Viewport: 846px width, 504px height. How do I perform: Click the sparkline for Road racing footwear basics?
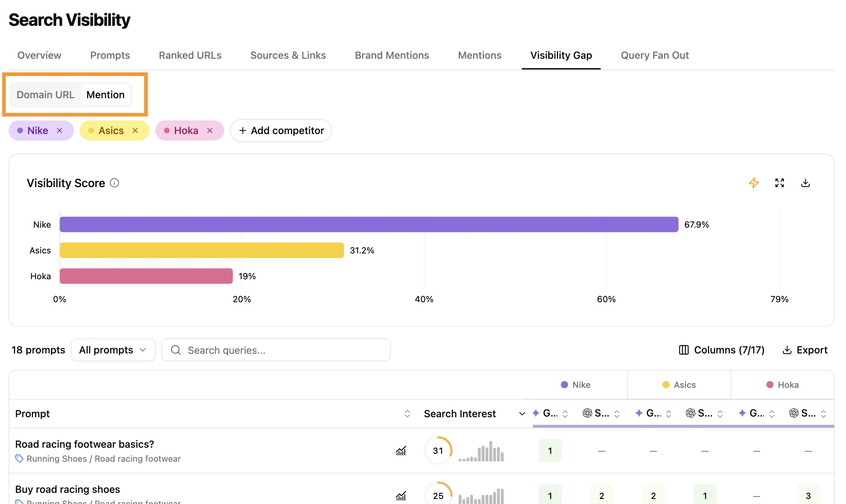481,451
